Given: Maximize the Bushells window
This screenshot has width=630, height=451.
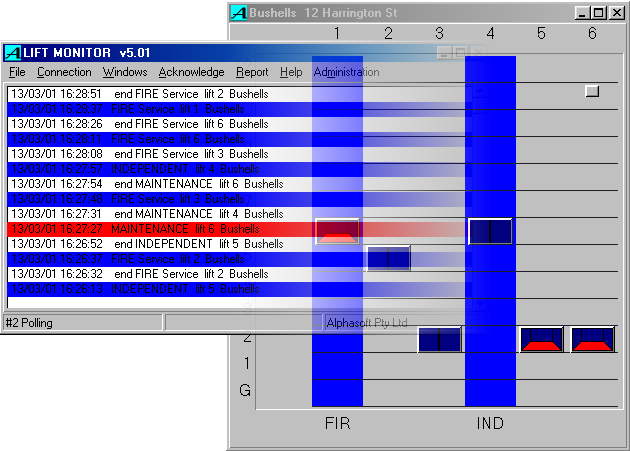Looking at the screenshot, I should 599,13.
